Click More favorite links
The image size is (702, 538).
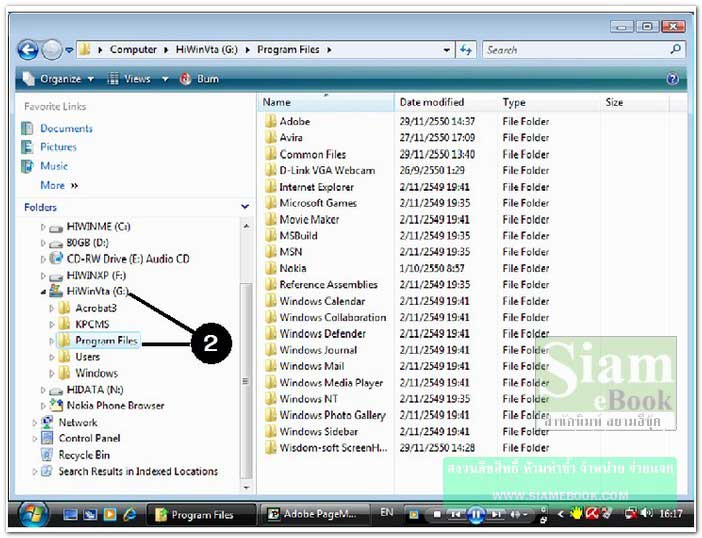[59, 185]
